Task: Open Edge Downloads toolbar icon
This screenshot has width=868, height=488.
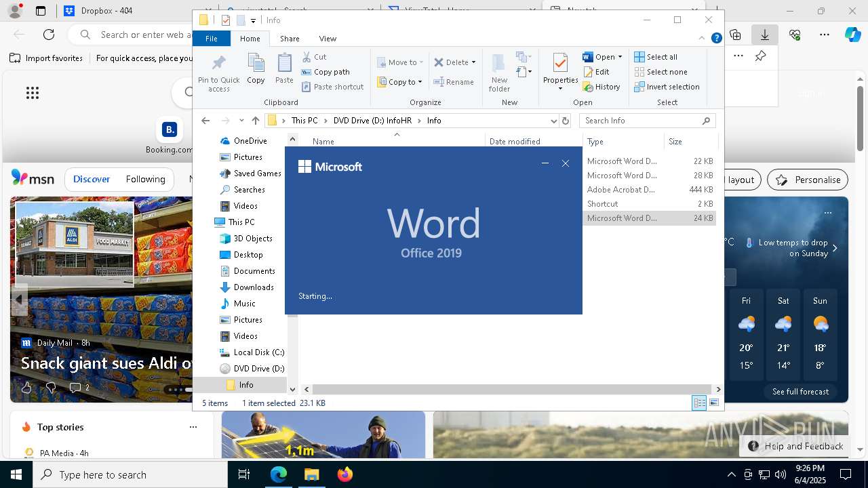Action: pyautogui.click(x=765, y=35)
